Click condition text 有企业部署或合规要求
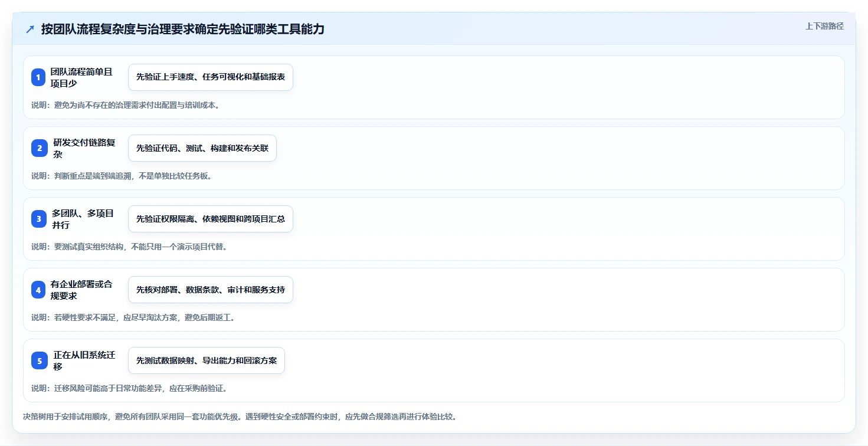Screen dimensions: 868x446 point(81,290)
